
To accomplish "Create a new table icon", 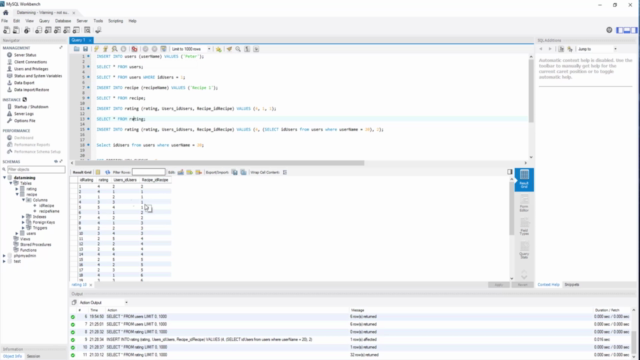I will point(48,30).
